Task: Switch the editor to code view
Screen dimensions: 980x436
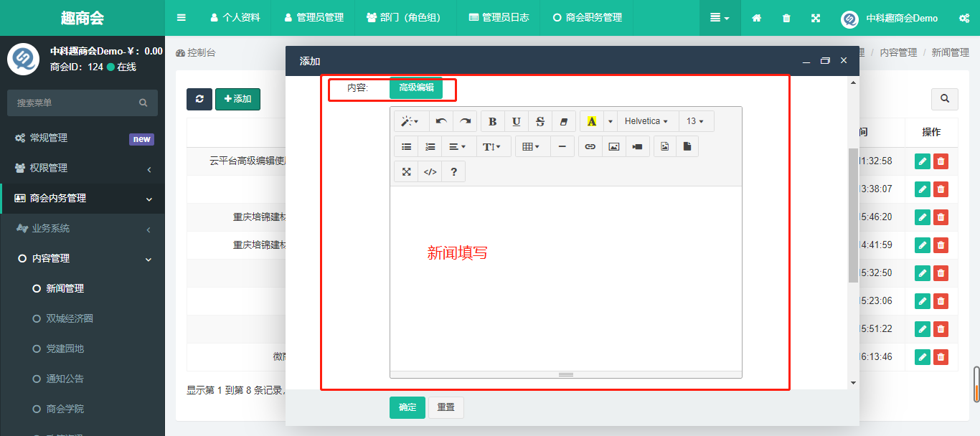Action: tap(430, 171)
